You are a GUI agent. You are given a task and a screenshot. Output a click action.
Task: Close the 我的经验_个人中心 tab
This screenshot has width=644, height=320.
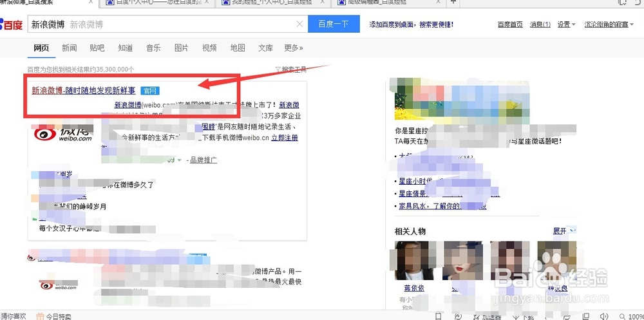point(323,2)
